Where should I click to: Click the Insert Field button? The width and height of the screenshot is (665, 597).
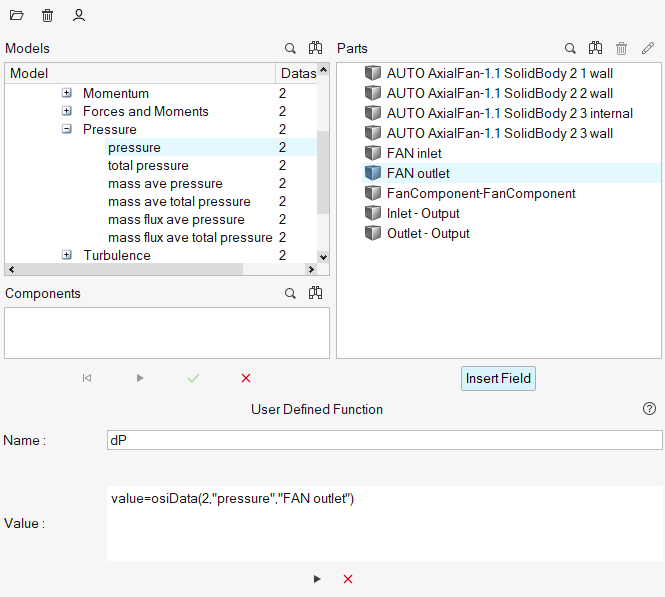[498, 379]
